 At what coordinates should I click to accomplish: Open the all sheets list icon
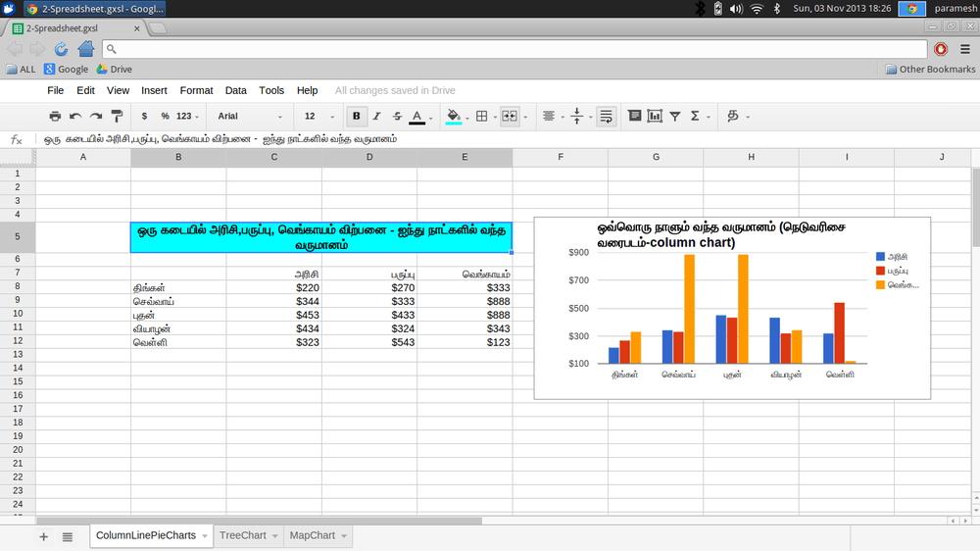[x=68, y=536]
